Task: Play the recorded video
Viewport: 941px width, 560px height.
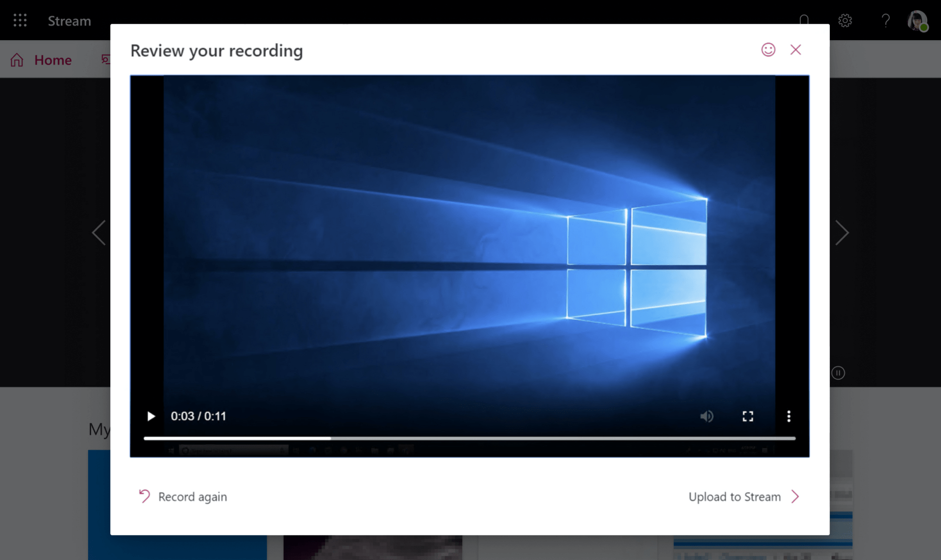Action: [x=151, y=416]
